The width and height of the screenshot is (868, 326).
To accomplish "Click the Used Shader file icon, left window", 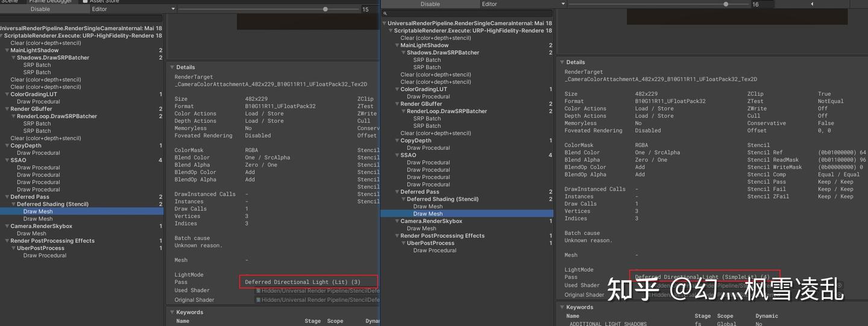I will [259, 290].
